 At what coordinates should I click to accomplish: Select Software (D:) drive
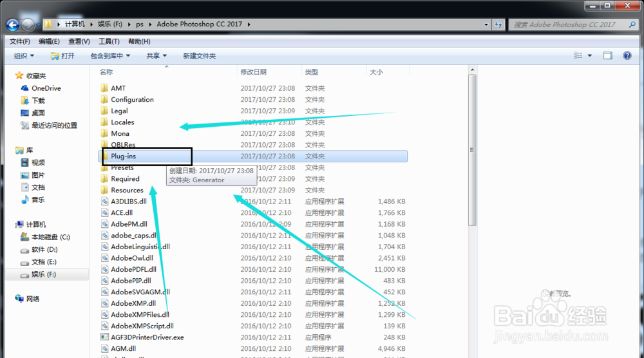(x=39, y=249)
